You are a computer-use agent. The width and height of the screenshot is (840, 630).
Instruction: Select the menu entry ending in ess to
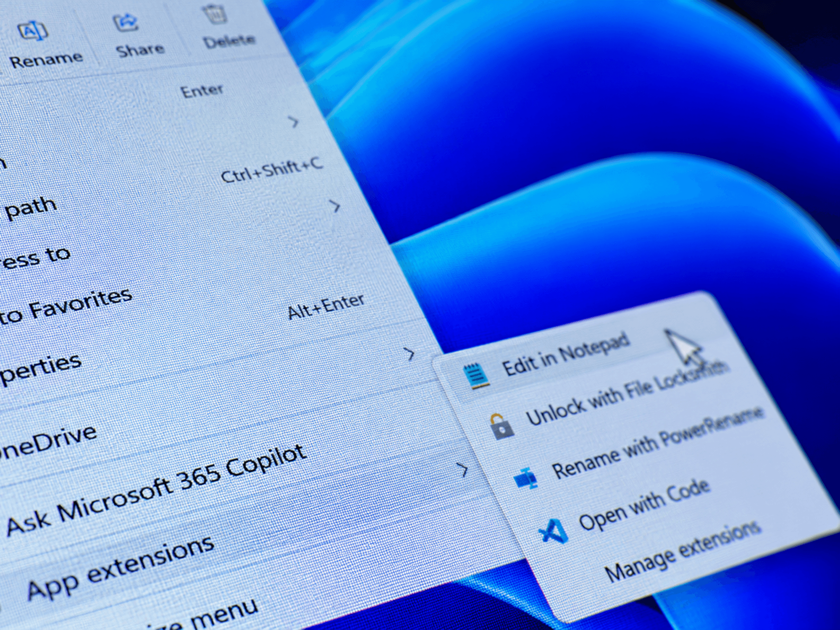[35, 257]
